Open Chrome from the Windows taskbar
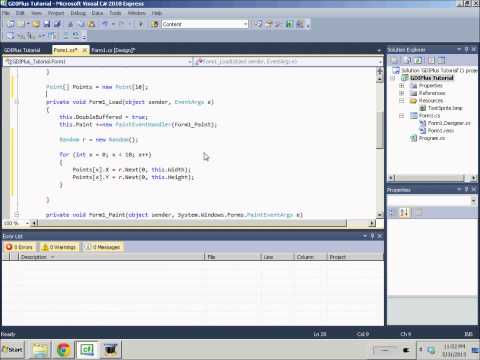 63,349
